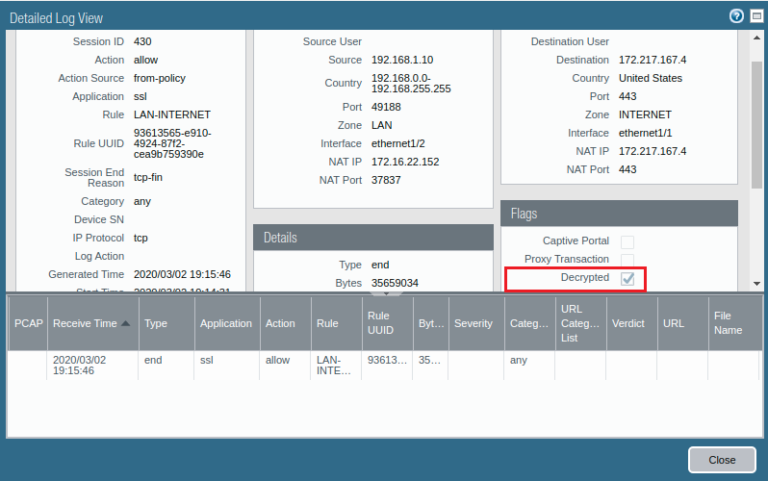The width and height of the screenshot is (768, 481).
Task: Sort by Receive Time column header
Action: [x=92, y=323]
